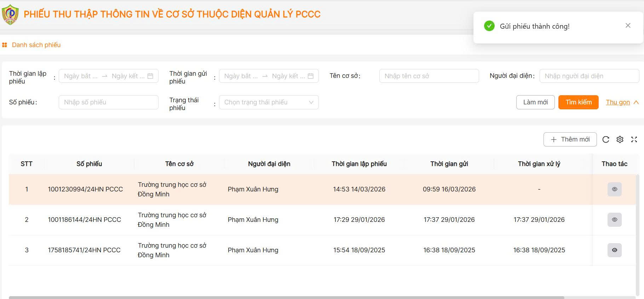View details of phiếu 1001230994/24HN PCCC
Screen dimensions: 644x299
pos(615,189)
